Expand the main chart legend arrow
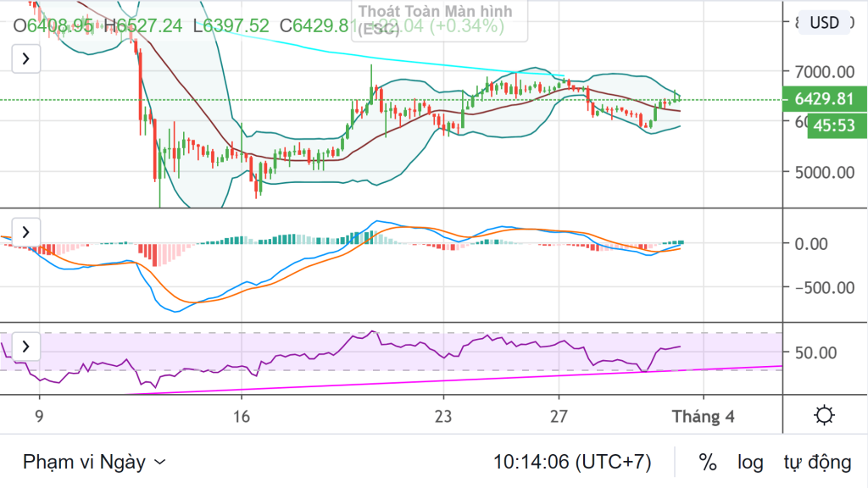868x488 pixels. [25, 58]
